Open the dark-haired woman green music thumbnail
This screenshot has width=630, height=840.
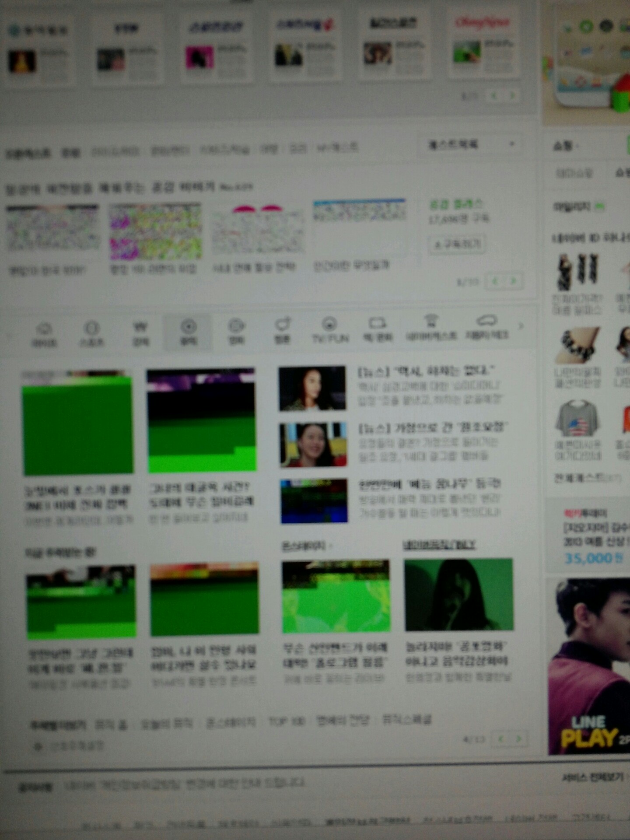pyautogui.click(x=459, y=595)
